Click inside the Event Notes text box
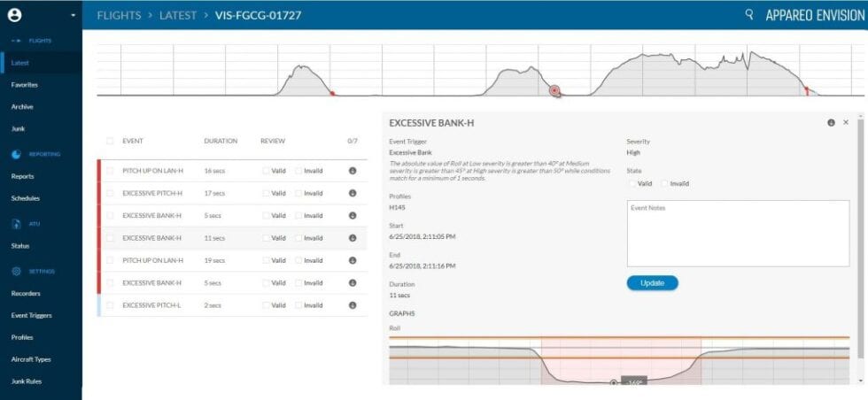 click(737, 233)
